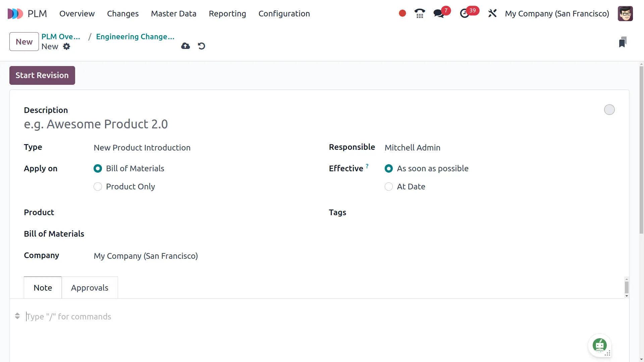644x362 pixels.
Task: Click the grey kanban state circle
Action: [609, 110]
